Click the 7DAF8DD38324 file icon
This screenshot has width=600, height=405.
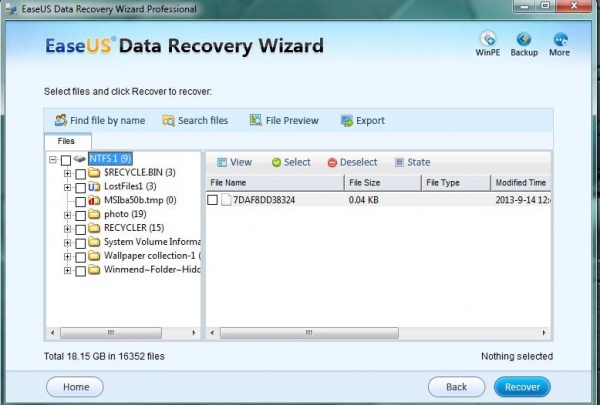[x=226, y=199]
